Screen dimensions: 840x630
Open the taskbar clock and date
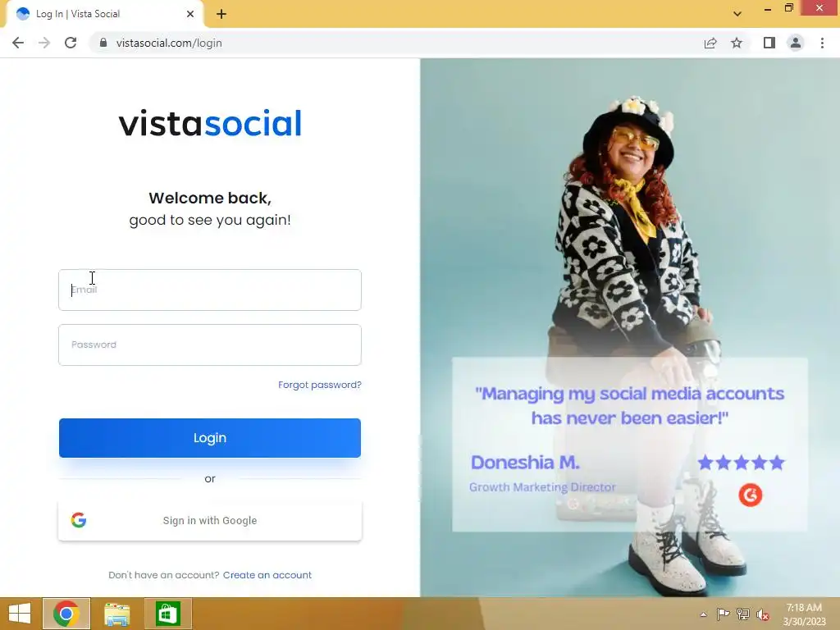click(x=804, y=614)
